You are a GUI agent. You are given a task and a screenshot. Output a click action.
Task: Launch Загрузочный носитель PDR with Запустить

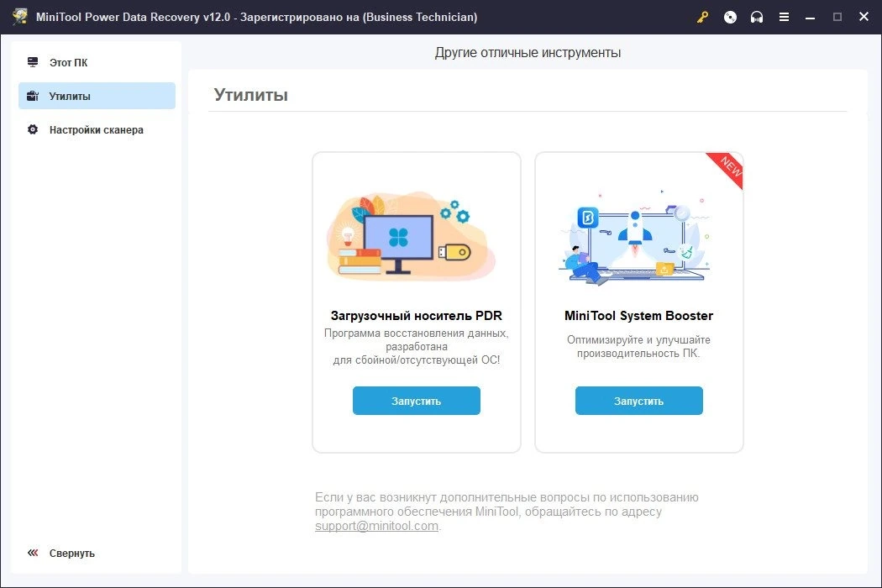point(417,401)
